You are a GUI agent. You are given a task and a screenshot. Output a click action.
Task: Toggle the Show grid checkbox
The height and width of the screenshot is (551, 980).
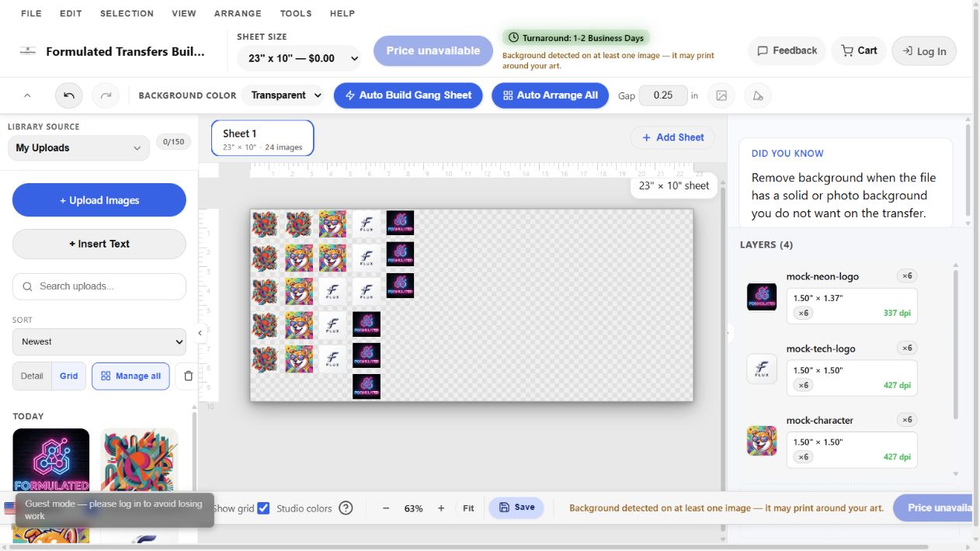coord(263,508)
